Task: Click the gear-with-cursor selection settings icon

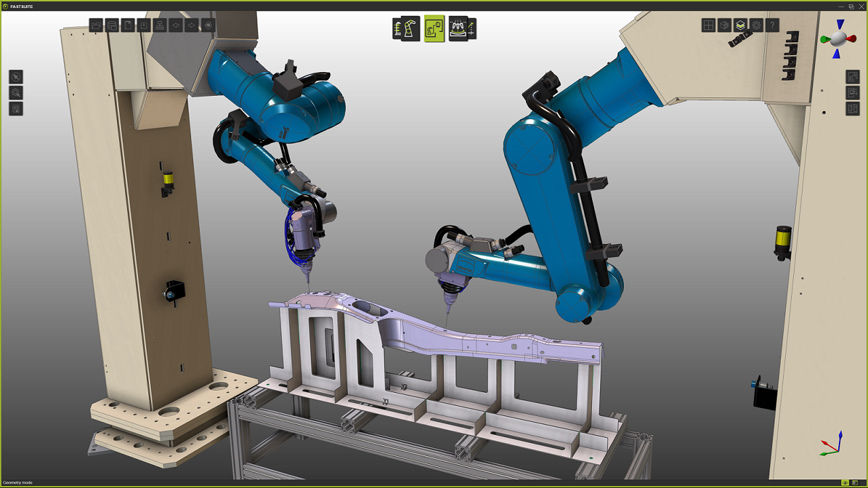Action: [x=16, y=93]
